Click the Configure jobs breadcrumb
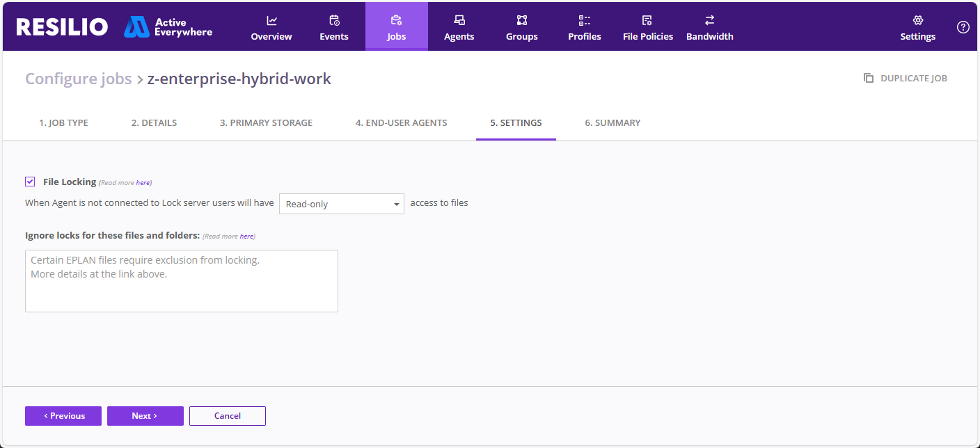Screen dimensions: 980x448 tap(79, 79)
